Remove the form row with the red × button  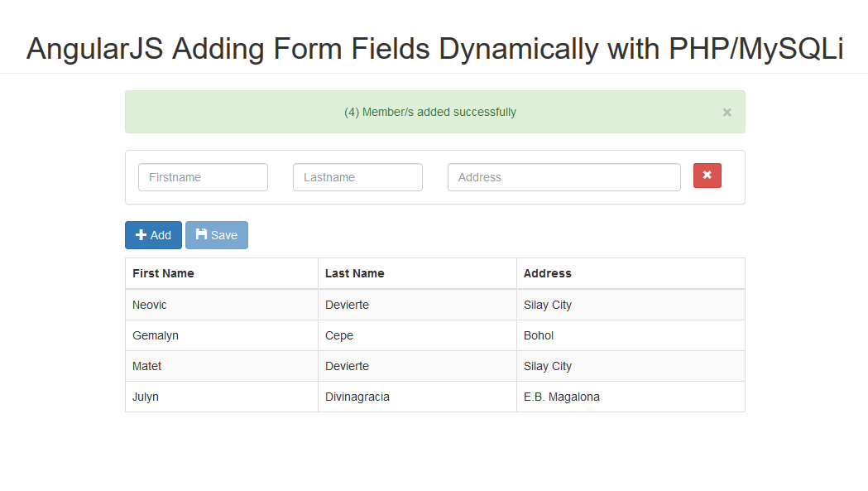[x=707, y=176]
